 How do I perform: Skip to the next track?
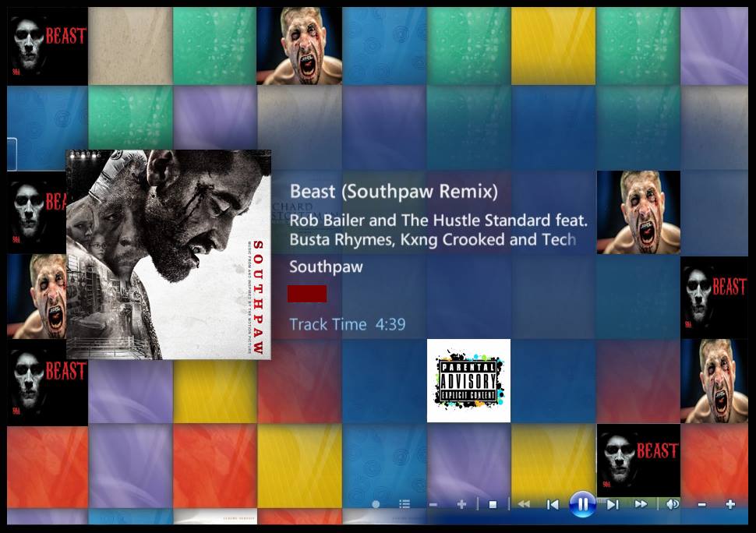pyautogui.click(x=613, y=504)
